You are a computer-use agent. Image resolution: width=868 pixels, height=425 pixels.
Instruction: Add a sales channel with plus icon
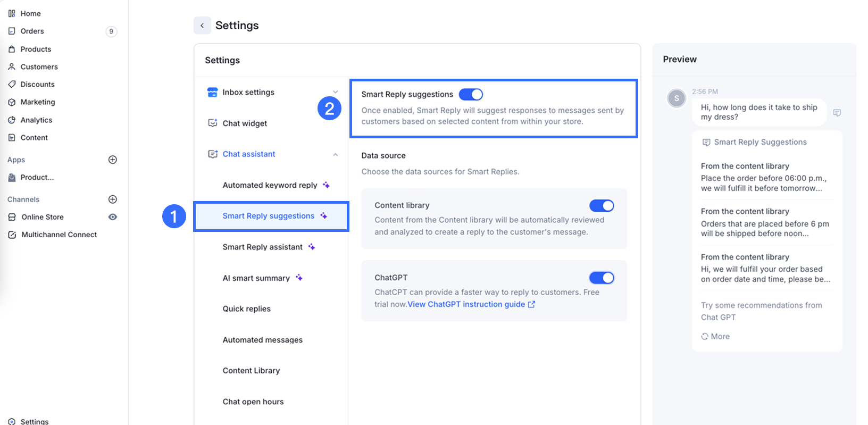point(113,199)
